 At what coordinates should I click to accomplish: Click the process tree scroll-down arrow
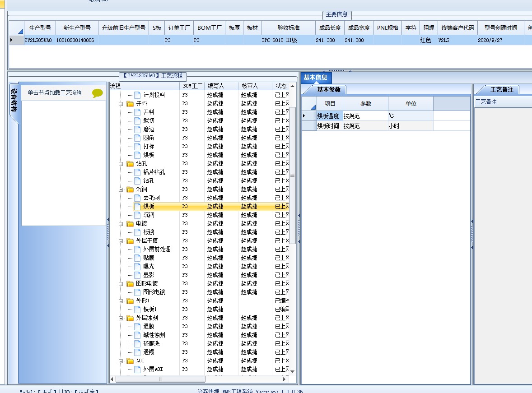tap(293, 372)
